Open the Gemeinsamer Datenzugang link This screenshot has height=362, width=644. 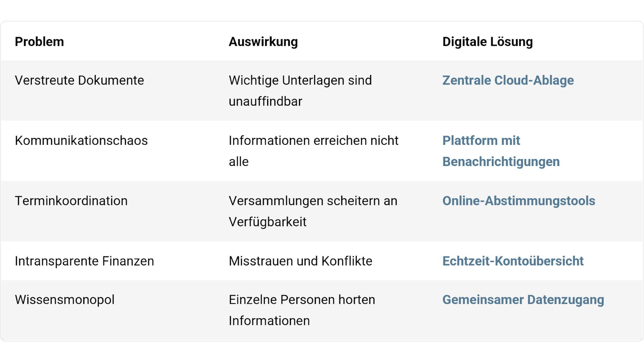(523, 300)
